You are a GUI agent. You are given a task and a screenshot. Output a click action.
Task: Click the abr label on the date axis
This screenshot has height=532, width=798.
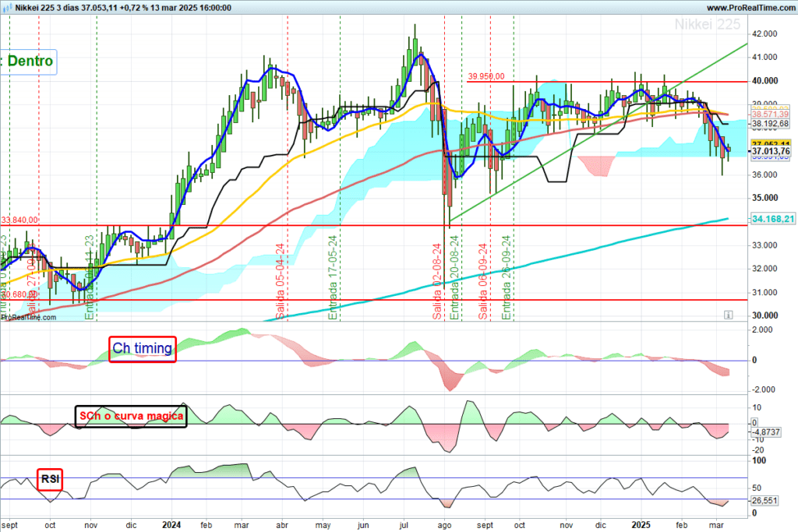tap(282, 526)
